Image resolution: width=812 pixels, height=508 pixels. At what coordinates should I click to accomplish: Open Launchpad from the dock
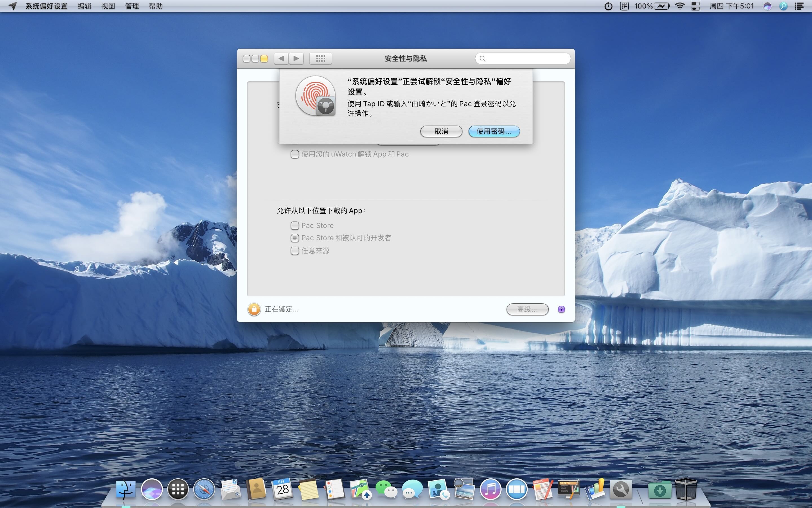pos(178,489)
